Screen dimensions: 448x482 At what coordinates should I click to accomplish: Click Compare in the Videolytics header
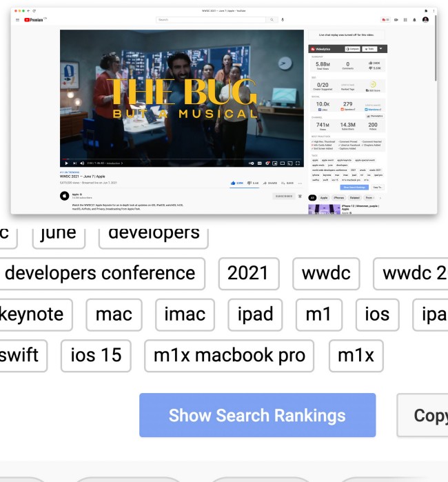pos(352,49)
